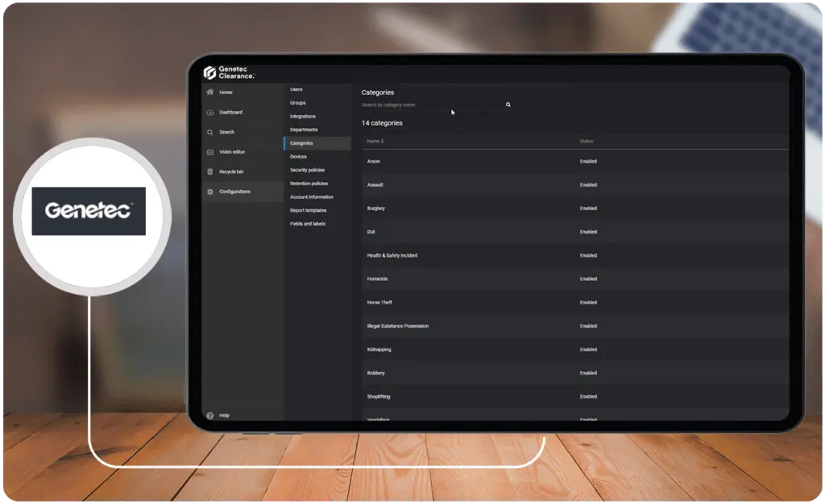Click the Categories page heading
Viewport: 825px width, 504px height.
378,93
